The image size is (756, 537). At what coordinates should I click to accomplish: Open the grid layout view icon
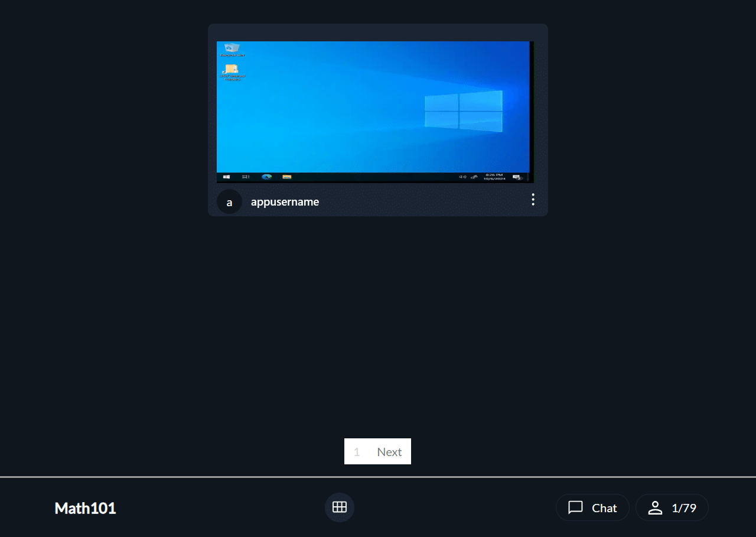[x=339, y=507]
